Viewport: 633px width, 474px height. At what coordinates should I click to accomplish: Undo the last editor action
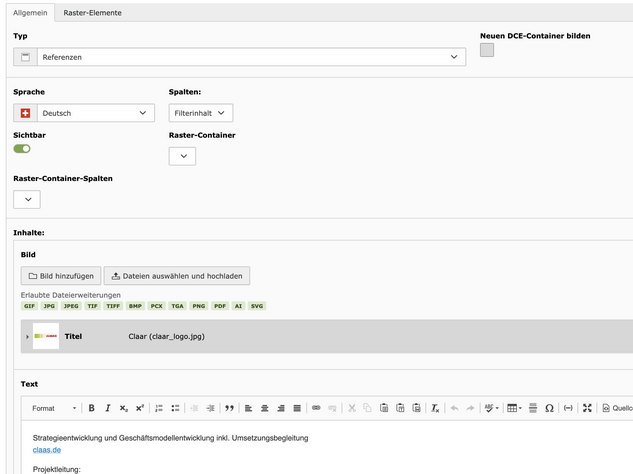[x=455, y=408]
